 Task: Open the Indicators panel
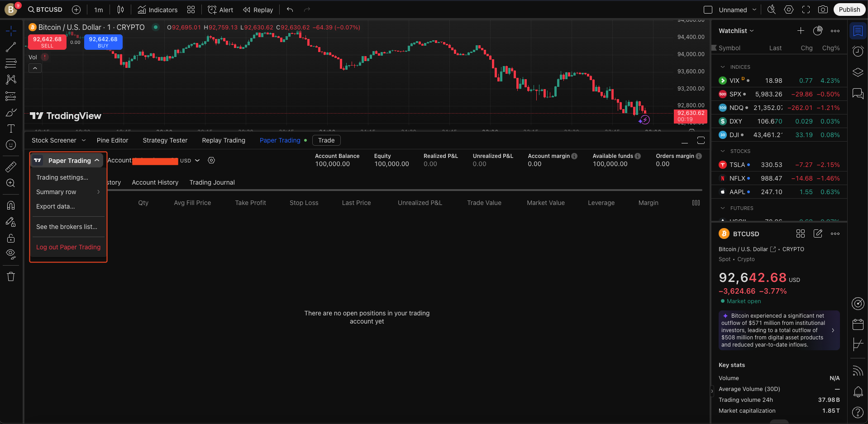tap(157, 10)
